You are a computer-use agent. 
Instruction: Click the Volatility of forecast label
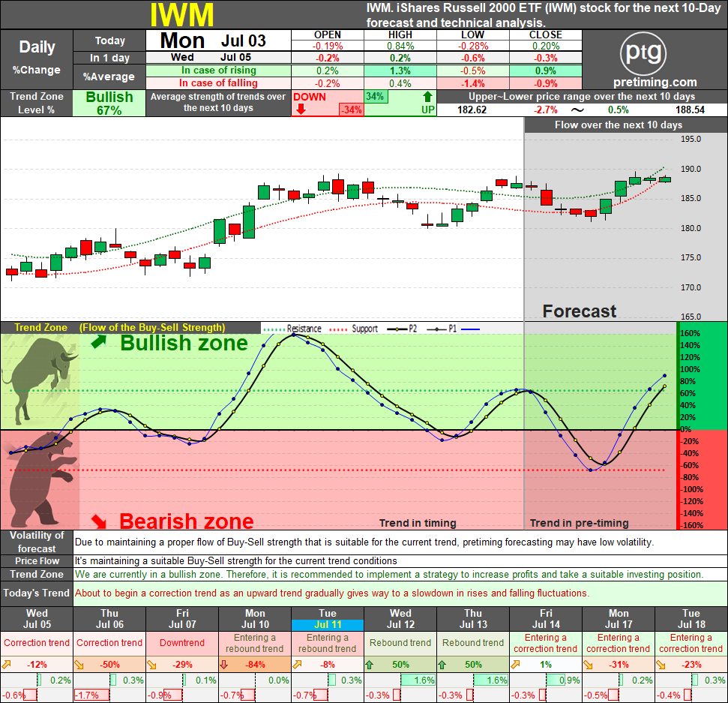point(37,542)
